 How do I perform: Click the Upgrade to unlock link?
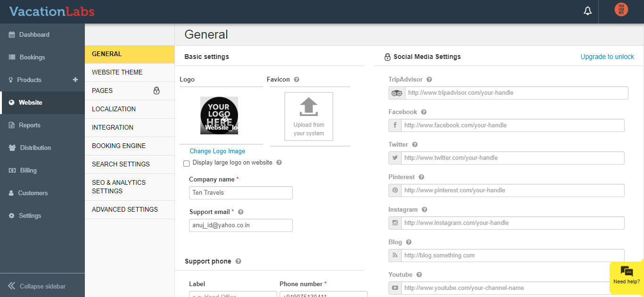(x=607, y=57)
